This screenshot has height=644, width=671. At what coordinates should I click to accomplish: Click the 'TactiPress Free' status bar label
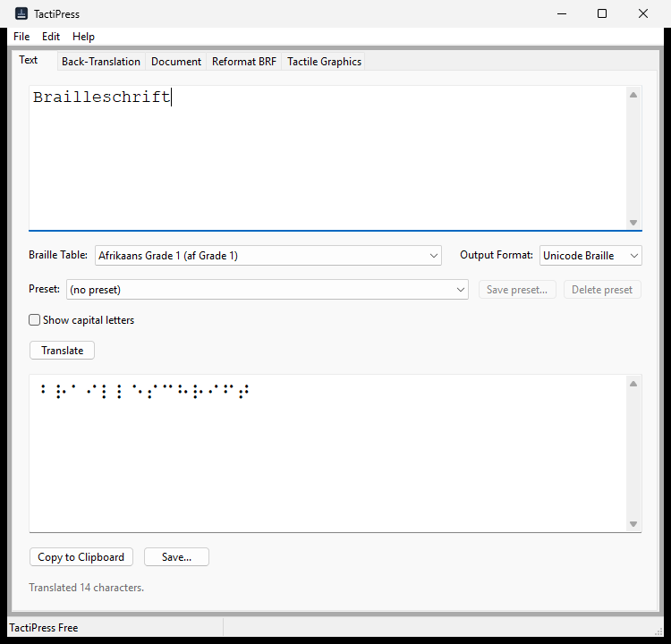click(44, 628)
